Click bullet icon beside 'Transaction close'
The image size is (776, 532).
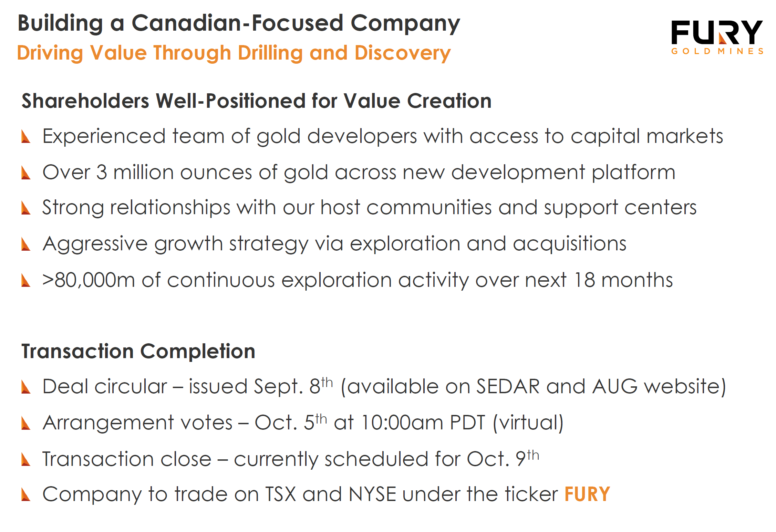[x=26, y=459]
